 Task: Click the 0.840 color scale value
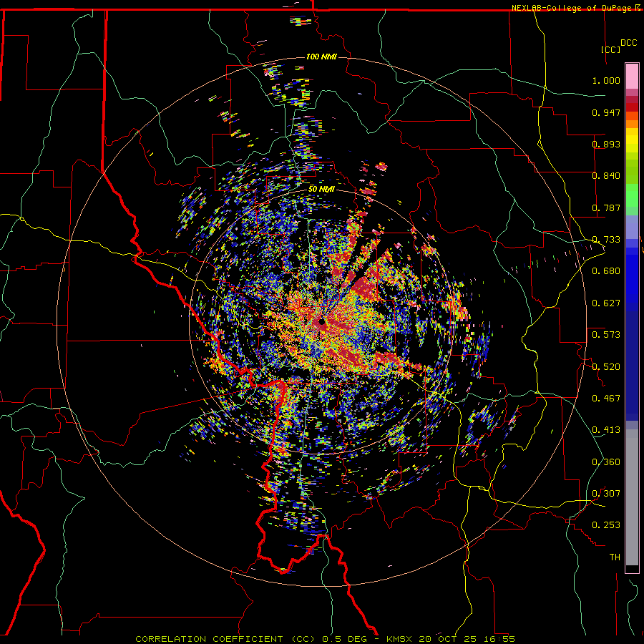pyautogui.click(x=606, y=176)
